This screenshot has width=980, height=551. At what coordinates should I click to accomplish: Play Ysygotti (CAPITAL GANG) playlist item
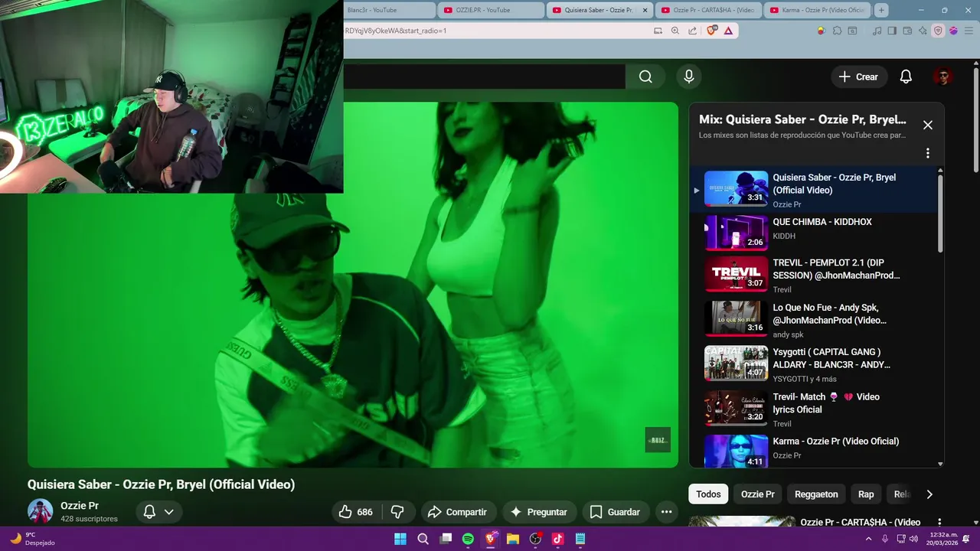pyautogui.click(x=813, y=364)
